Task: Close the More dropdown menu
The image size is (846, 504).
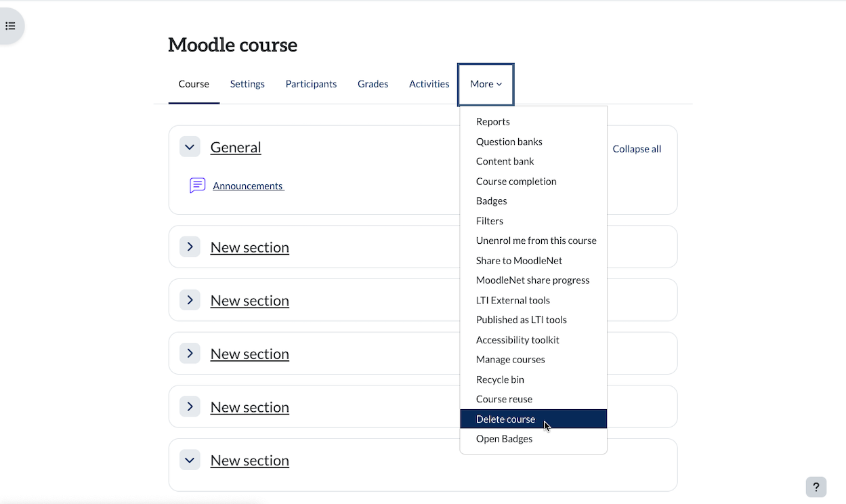Action: [x=486, y=84]
